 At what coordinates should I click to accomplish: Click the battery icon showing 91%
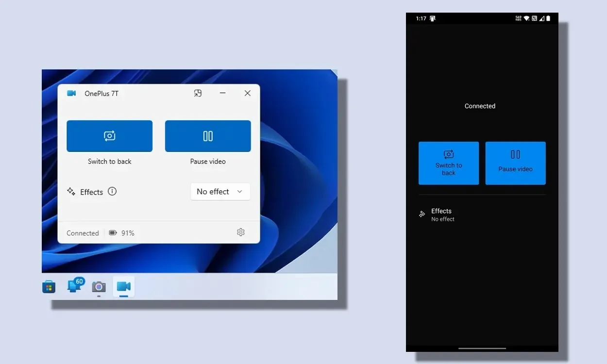tap(113, 233)
